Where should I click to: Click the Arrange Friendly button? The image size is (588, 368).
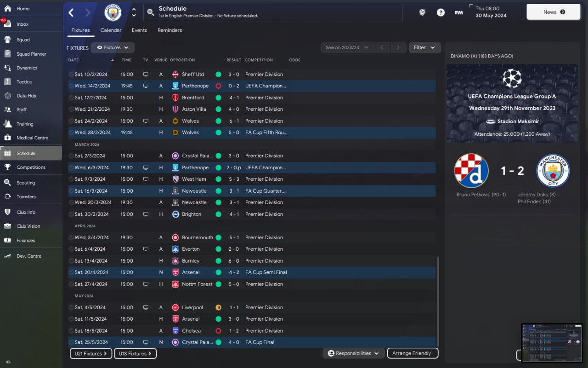point(413,353)
